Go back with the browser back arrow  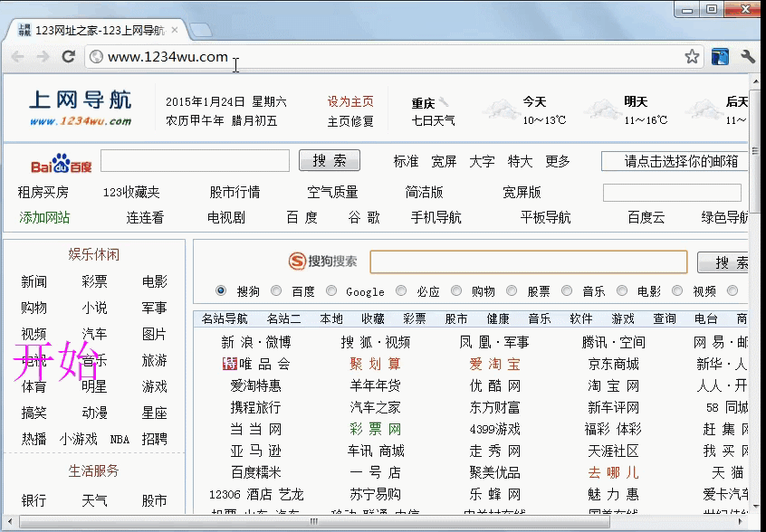coord(17,57)
